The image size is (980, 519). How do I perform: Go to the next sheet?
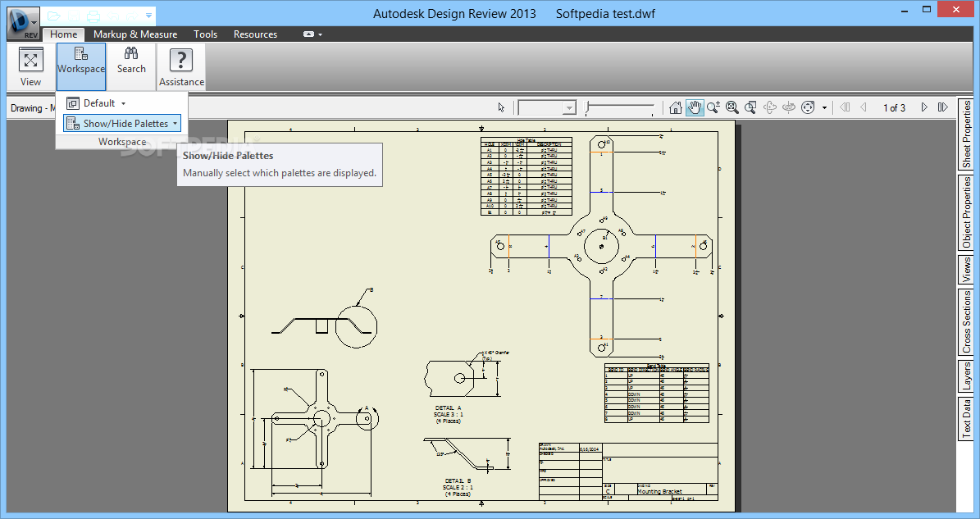pyautogui.click(x=924, y=107)
